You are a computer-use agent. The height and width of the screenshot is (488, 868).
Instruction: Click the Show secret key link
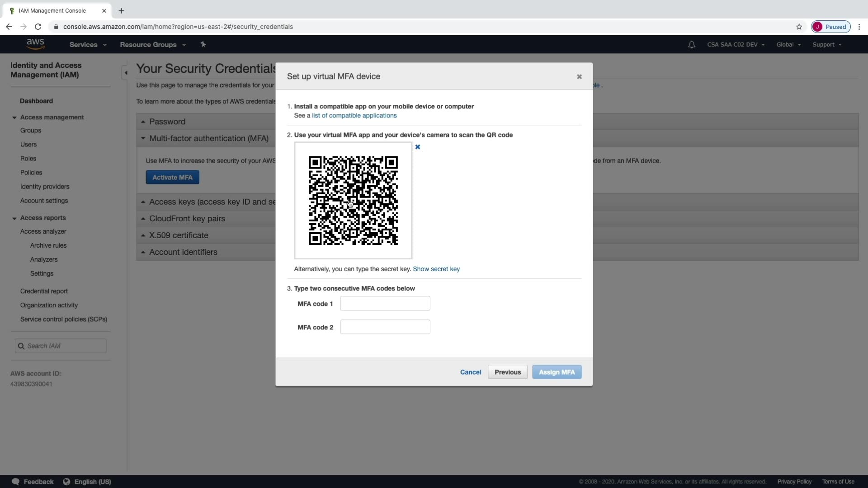tap(436, 269)
